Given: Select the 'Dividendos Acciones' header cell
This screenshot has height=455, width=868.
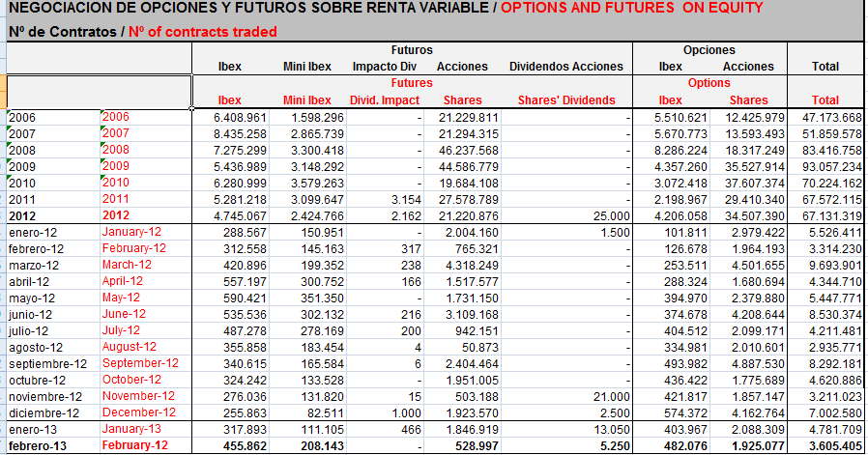Looking at the screenshot, I should pyautogui.click(x=565, y=67).
